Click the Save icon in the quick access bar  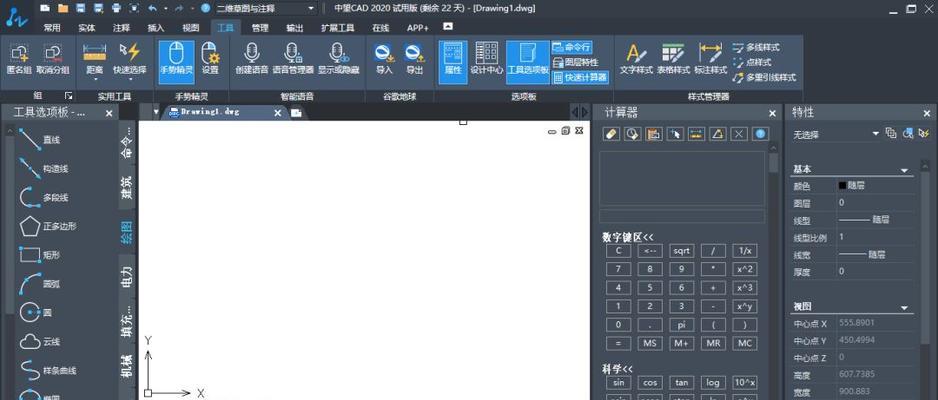(81, 8)
